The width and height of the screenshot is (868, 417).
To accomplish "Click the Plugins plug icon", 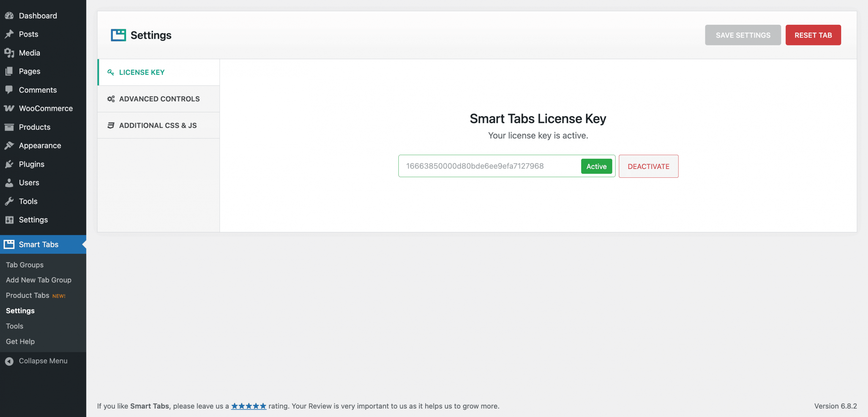I will coord(9,164).
